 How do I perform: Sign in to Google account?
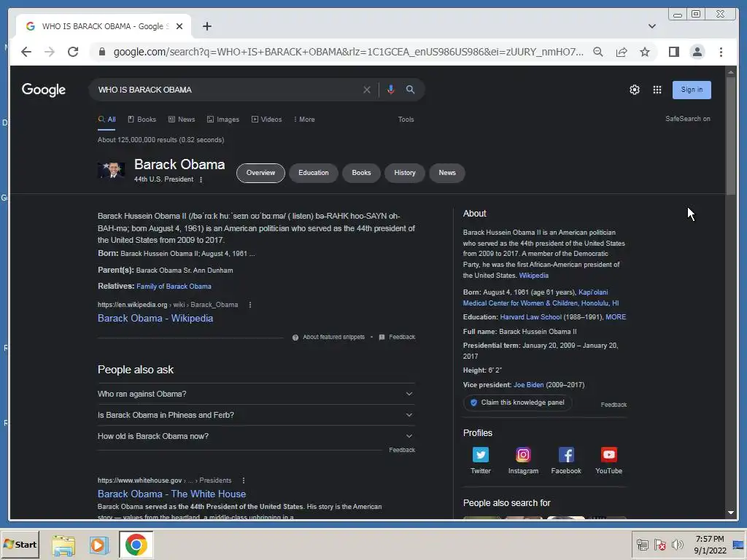coord(692,90)
